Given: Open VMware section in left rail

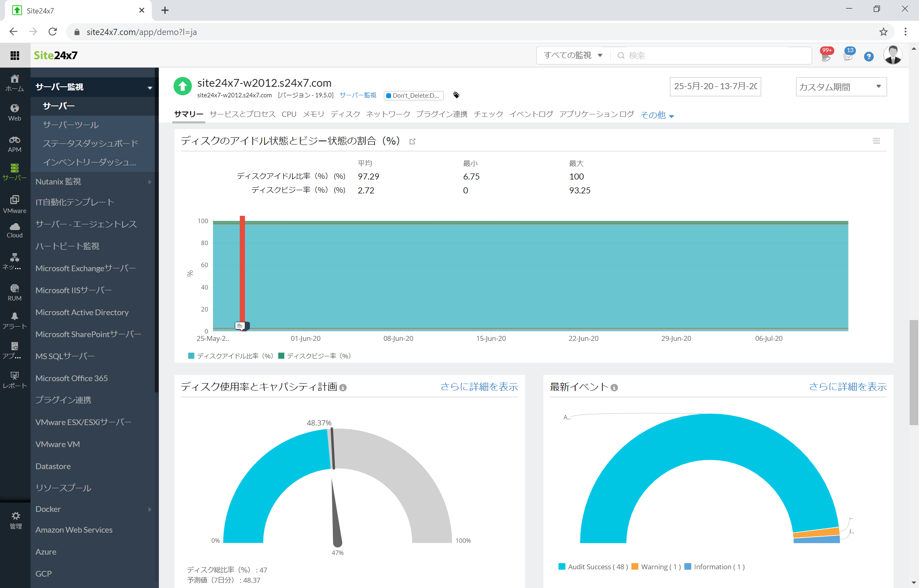Looking at the screenshot, I should [15, 204].
